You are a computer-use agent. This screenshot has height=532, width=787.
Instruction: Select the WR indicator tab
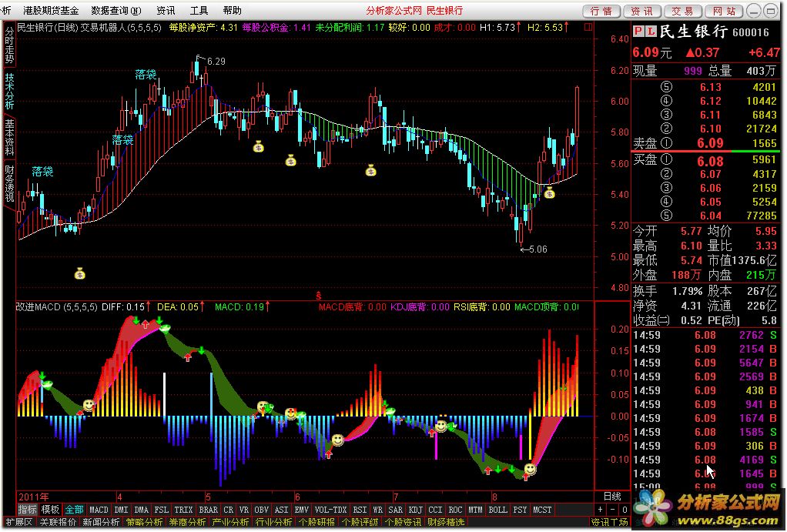point(378,510)
